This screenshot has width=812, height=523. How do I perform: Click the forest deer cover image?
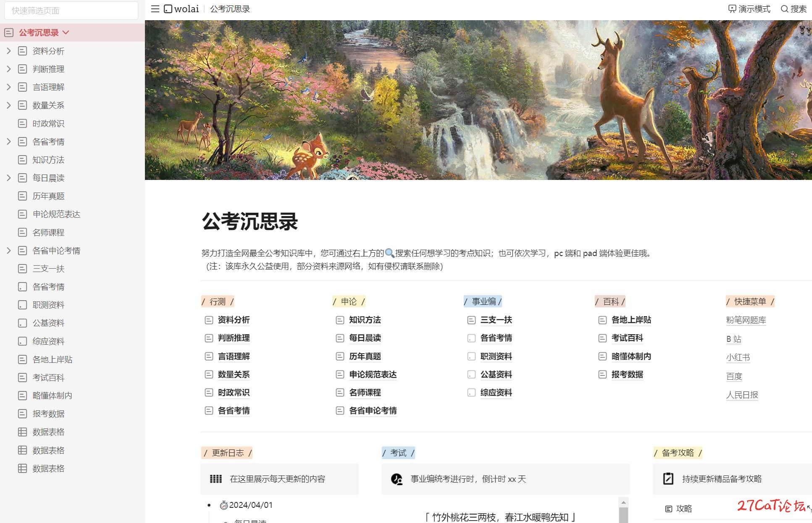478,100
